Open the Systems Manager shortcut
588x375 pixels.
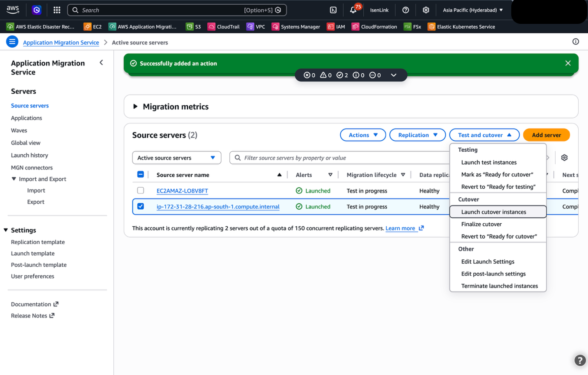(296, 26)
